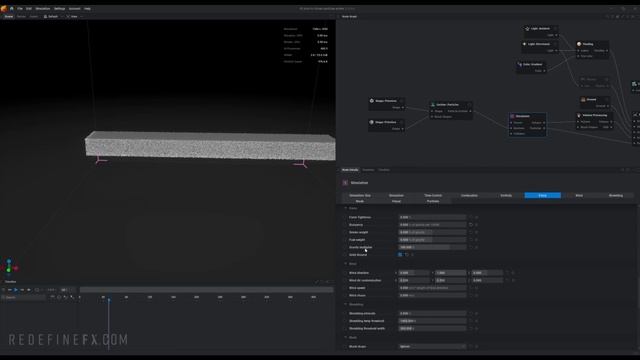Click the Light: Ambient node icon
Viewport: 640px width, 360px height.
(x=527, y=29)
